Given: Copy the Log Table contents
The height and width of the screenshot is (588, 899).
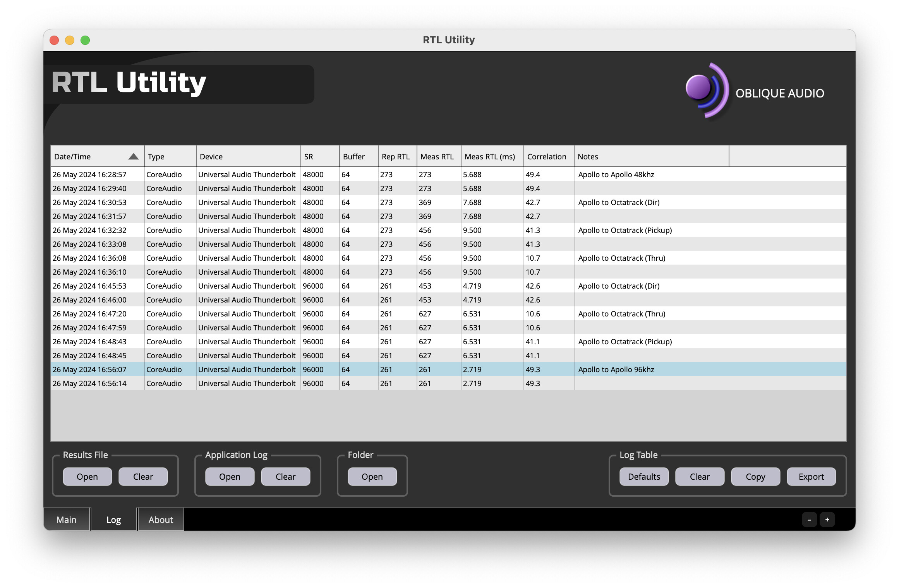Looking at the screenshot, I should click(x=755, y=477).
